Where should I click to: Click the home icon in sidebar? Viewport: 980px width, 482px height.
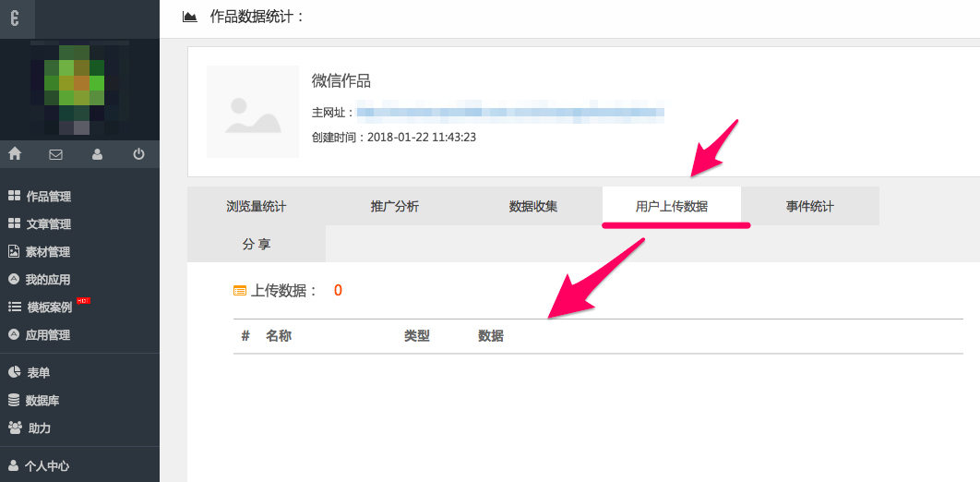(15, 154)
